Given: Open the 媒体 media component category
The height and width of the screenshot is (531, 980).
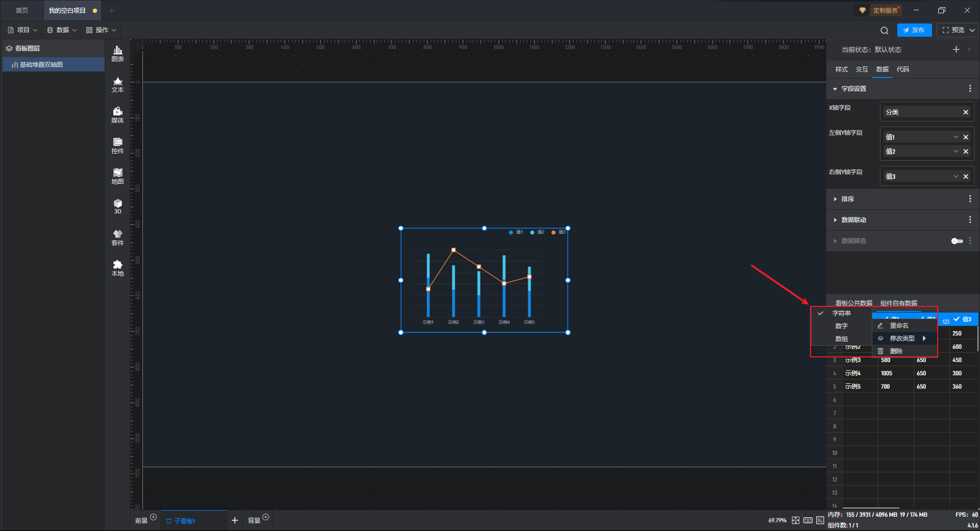Looking at the screenshot, I should (117, 115).
